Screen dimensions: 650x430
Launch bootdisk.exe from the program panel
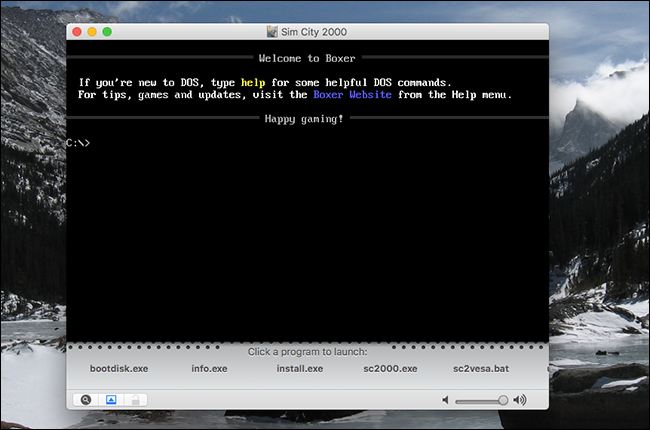pos(119,369)
